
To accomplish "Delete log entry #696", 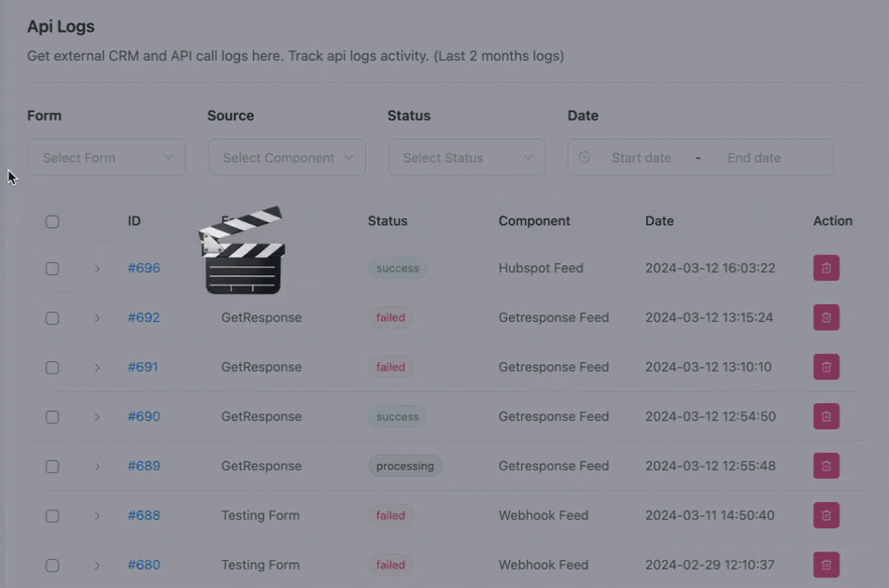I will pyautogui.click(x=825, y=268).
